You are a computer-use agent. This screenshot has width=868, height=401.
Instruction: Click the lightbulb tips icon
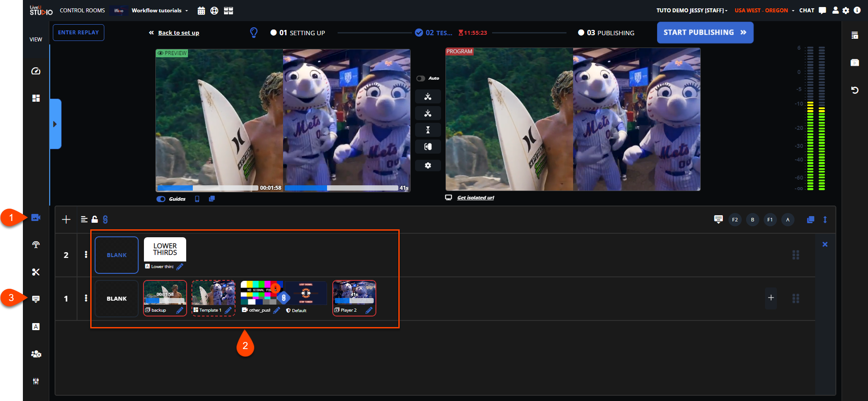point(254,33)
